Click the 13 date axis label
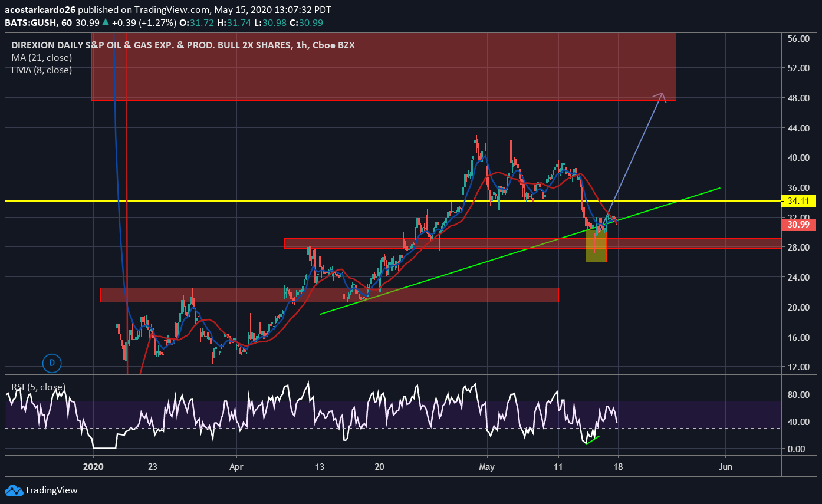This screenshot has width=822, height=504. point(320,466)
